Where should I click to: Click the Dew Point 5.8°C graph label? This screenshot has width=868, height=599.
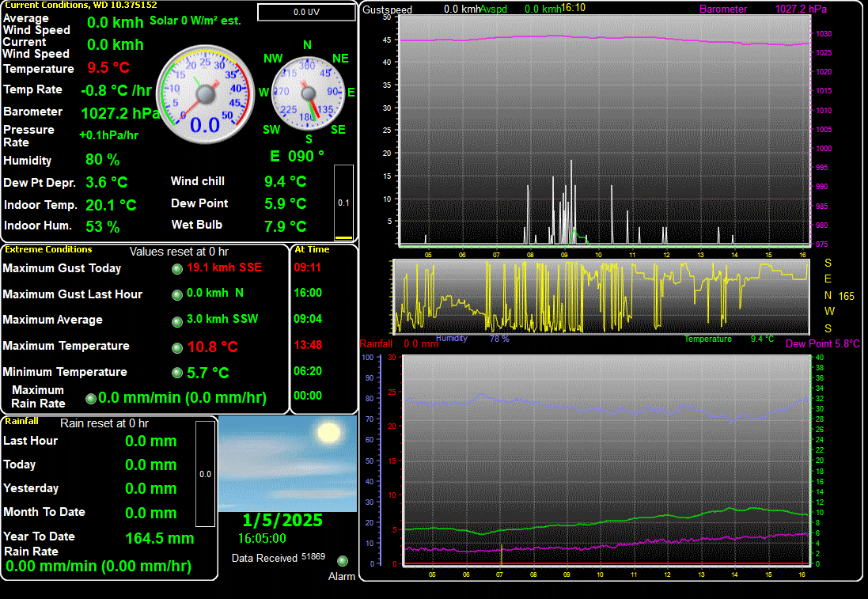click(x=823, y=343)
